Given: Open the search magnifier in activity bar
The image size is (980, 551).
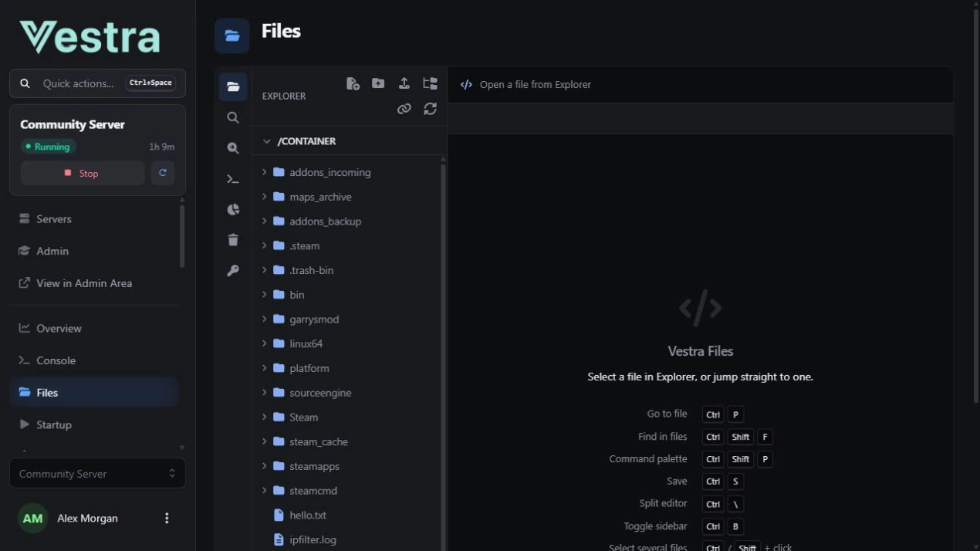Looking at the screenshot, I should 233,117.
